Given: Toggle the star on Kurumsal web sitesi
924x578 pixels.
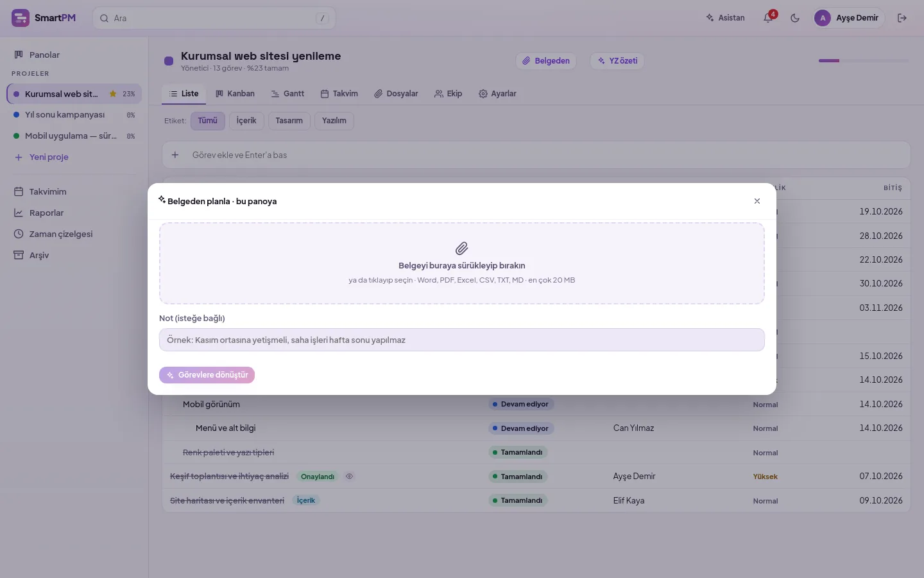Looking at the screenshot, I should click(113, 94).
